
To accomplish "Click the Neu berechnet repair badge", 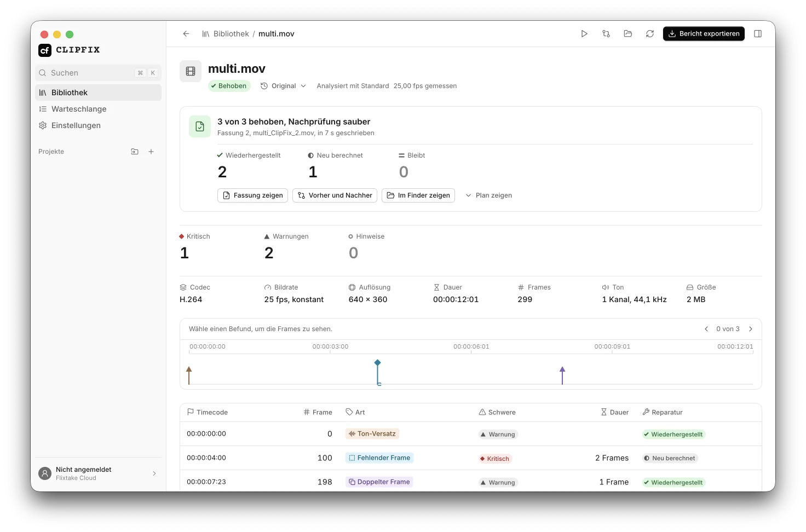I will tap(670, 458).
